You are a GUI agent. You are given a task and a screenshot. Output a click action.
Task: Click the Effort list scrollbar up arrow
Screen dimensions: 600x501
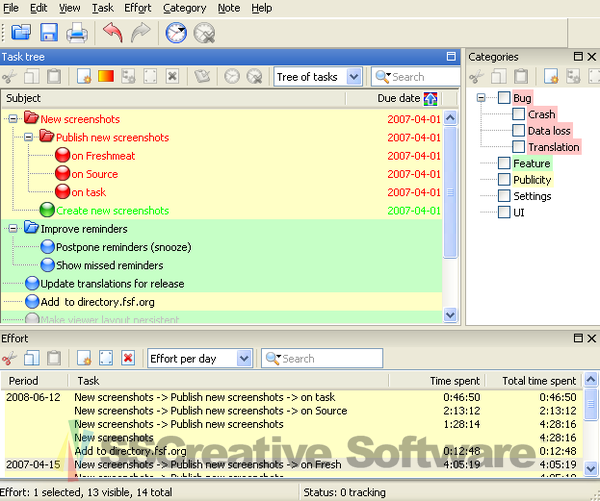click(x=591, y=379)
